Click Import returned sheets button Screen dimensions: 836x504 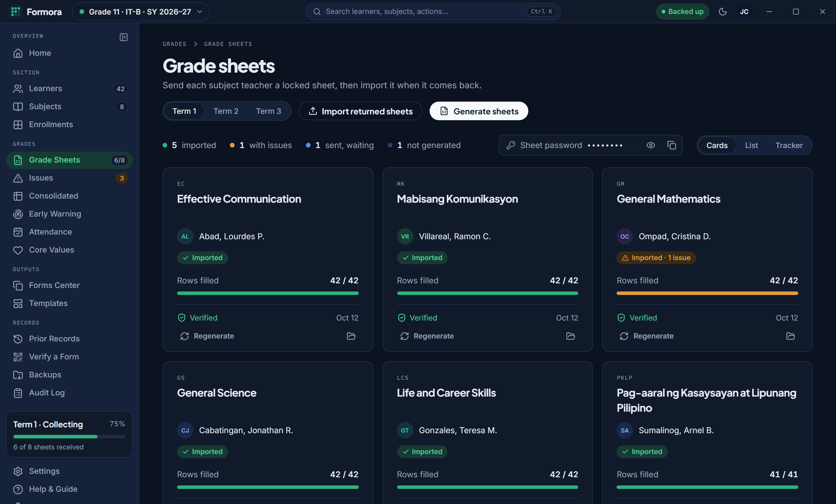click(x=360, y=111)
